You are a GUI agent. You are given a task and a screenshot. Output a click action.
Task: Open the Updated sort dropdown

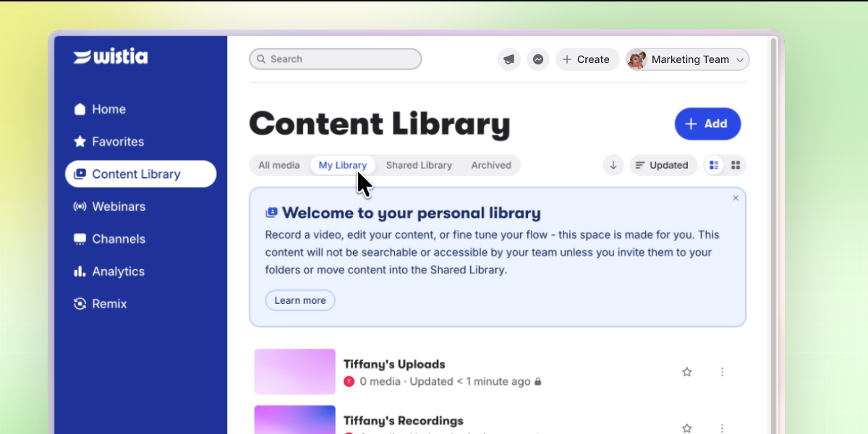(x=663, y=165)
